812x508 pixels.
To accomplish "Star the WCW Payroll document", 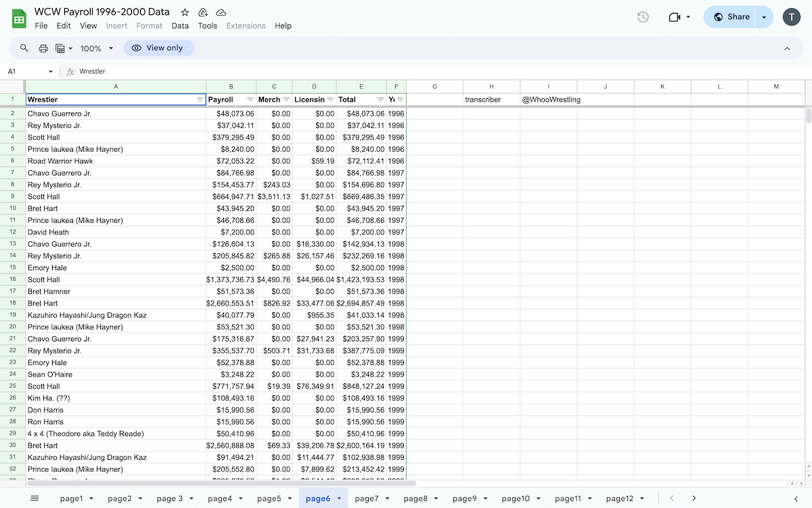I will coord(185,12).
